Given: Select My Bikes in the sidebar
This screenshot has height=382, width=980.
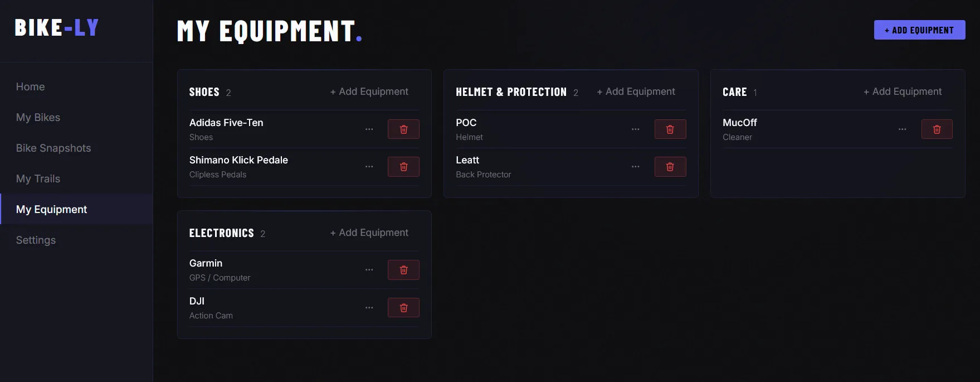Looking at the screenshot, I should tap(38, 117).
